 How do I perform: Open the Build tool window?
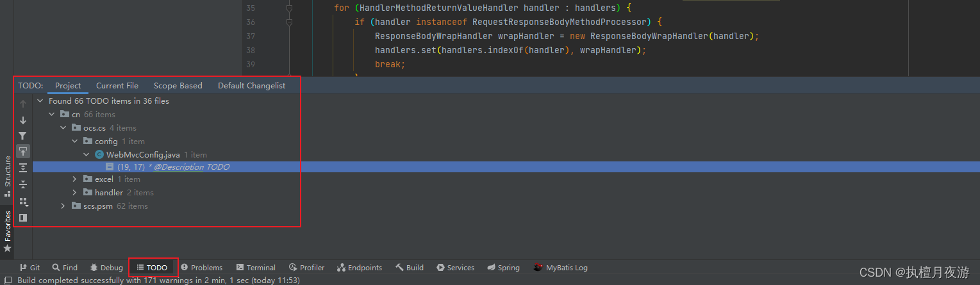click(410, 268)
